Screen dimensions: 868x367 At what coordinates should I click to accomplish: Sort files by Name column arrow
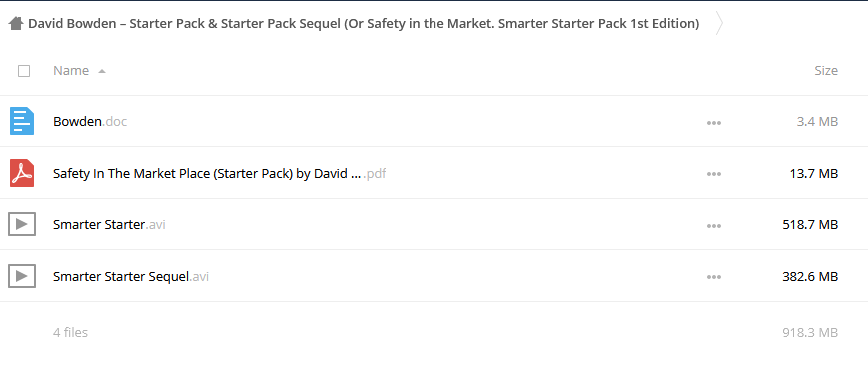(x=102, y=72)
